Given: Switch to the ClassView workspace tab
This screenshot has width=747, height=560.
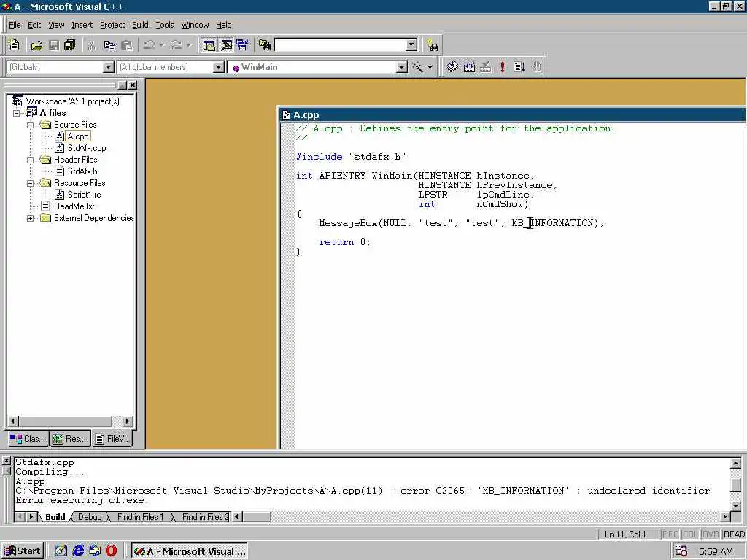Looking at the screenshot, I should (28, 438).
